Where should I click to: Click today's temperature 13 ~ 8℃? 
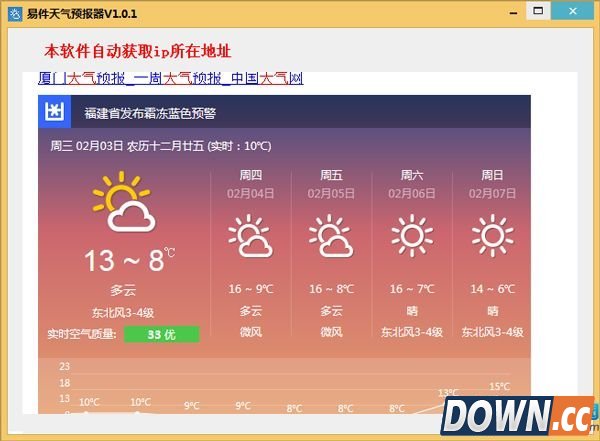(x=129, y=260)
